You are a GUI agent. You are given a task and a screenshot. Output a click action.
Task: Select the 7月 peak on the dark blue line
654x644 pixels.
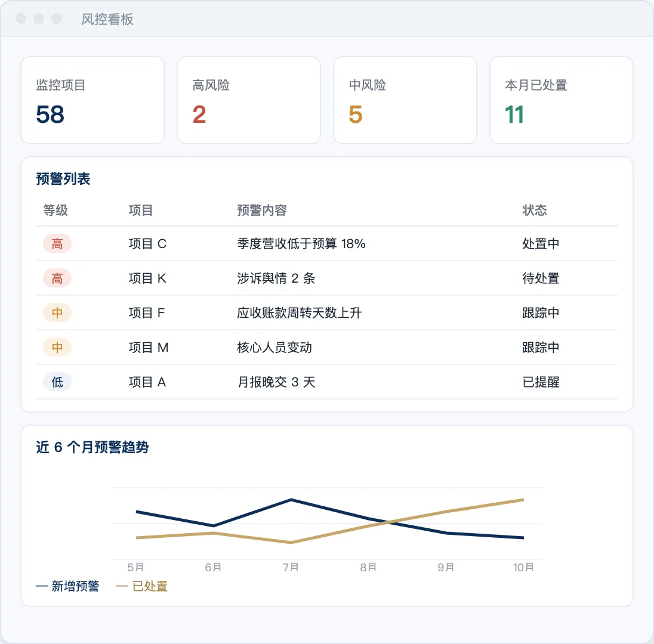coord(291,499)
